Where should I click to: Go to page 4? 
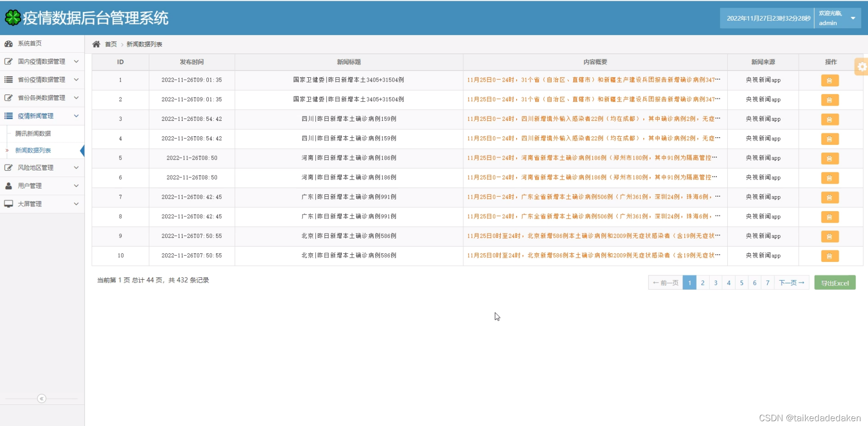coord(729,283)
